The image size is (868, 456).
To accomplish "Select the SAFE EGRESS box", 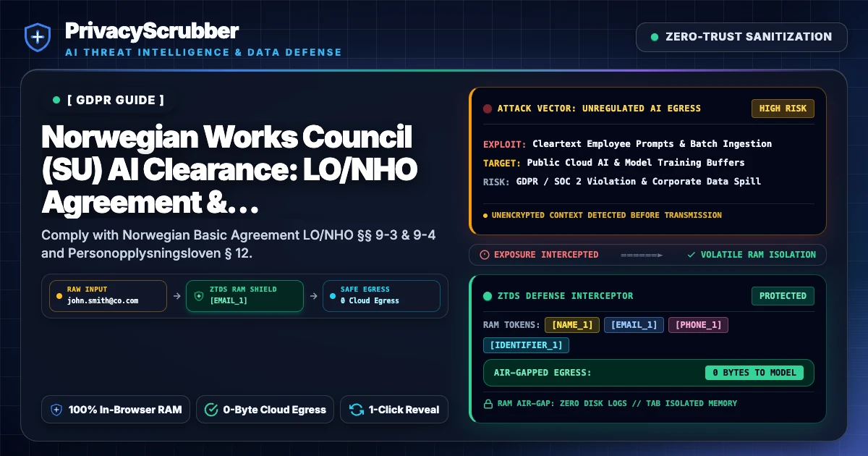I will (381, 295).
